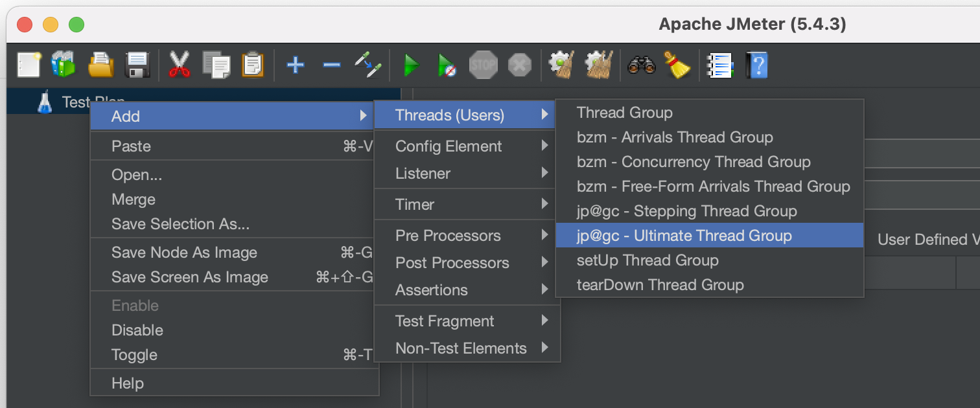
Task: Click the Clear All double broom icon
Action: (x=599, y=65)
